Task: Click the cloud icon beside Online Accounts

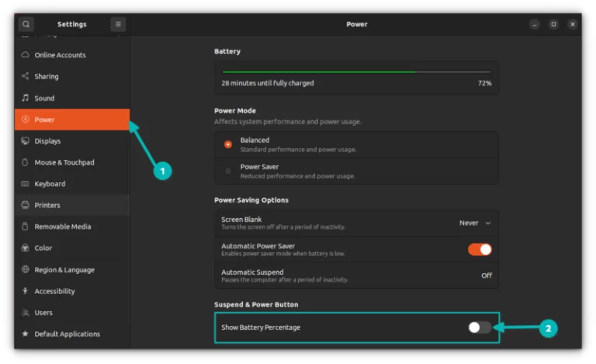Action: pyautogui.click(x=25, y=54)
